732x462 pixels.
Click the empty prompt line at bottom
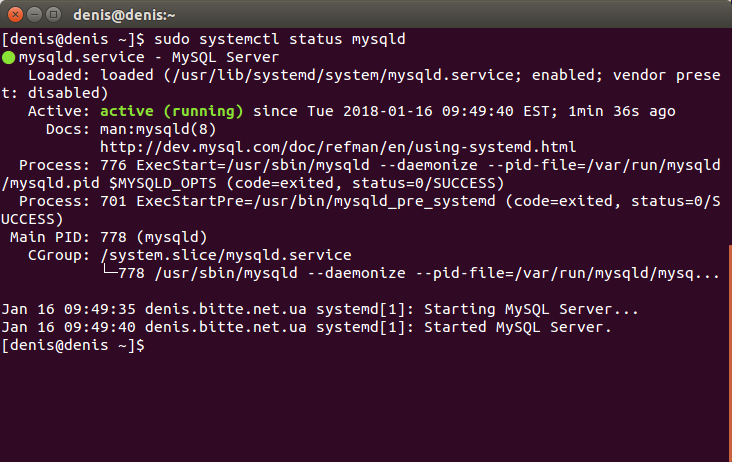(x=73, y=346)
